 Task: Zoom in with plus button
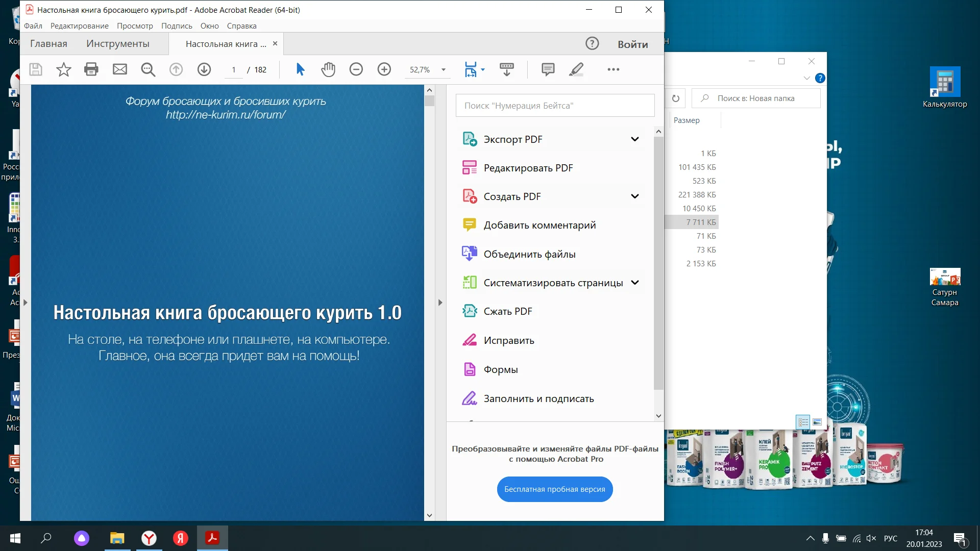click(384, 69)
